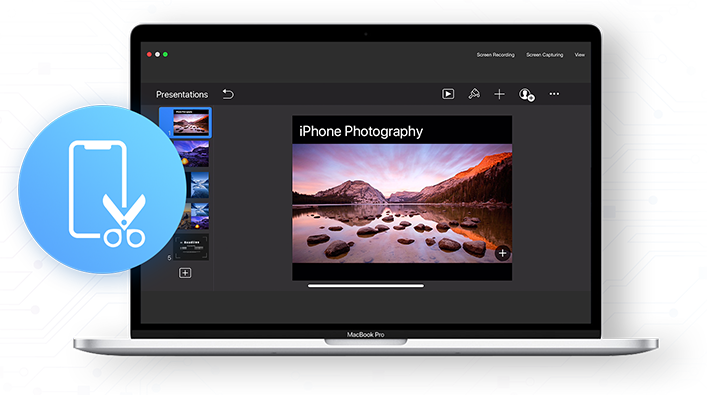Viewport: 707px width, 395px height.
Task: Open the View menu
Action: pos(579,55)
